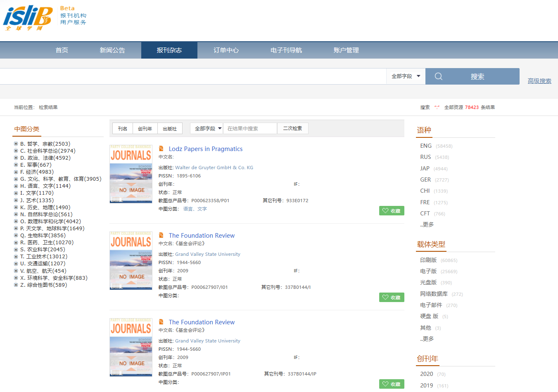
Task: Select the 刊名 sort option
Action: coord(122,128)
